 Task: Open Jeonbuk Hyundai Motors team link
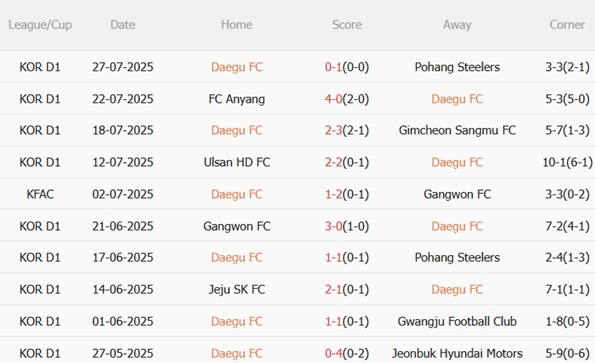tap(457, 354)
